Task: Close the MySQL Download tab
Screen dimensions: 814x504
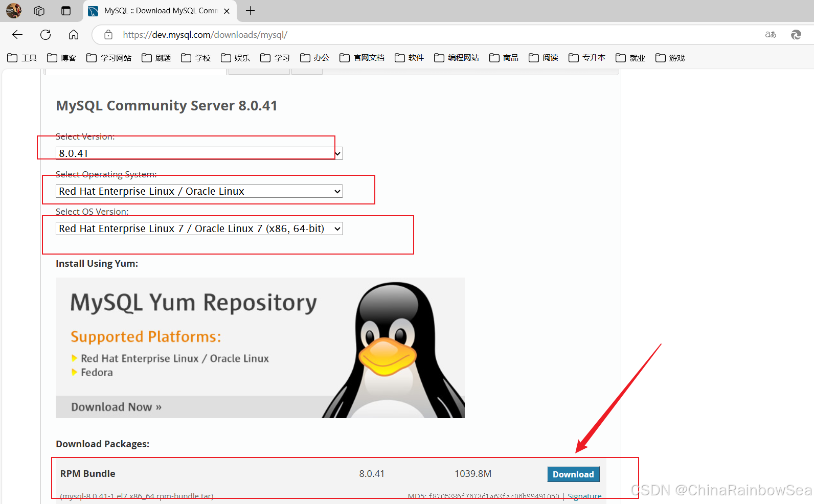Action: click(227, 11)
